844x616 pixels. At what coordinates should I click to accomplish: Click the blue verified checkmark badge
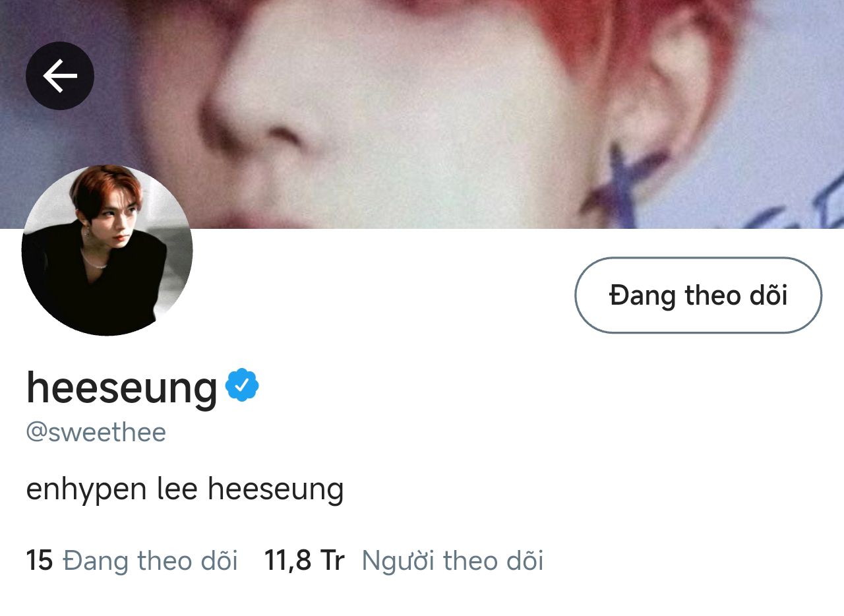click(x=242, y=386)
